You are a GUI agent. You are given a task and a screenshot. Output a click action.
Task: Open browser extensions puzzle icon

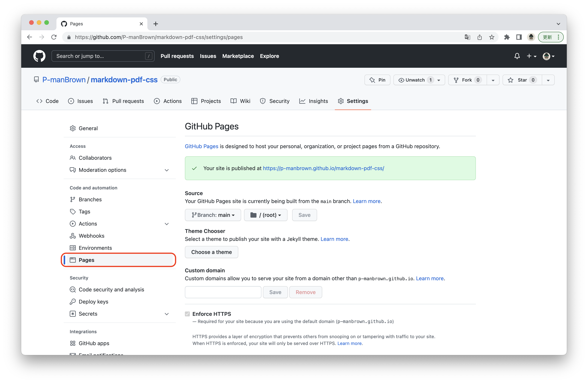click(507, 37)
